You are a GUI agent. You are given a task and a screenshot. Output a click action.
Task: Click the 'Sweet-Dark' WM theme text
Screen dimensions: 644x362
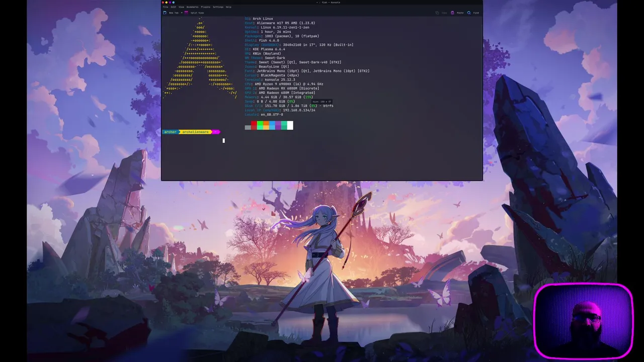[275, 58]
